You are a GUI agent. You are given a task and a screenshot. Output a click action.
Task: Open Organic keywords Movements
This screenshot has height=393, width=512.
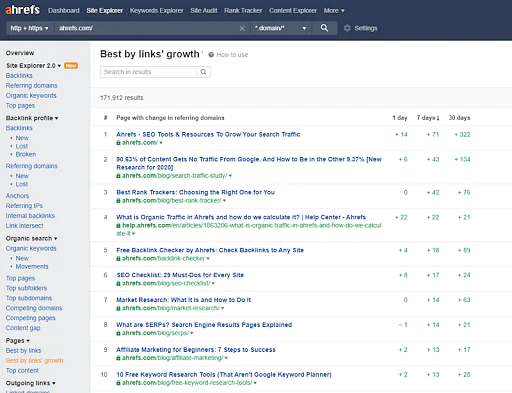32,266
